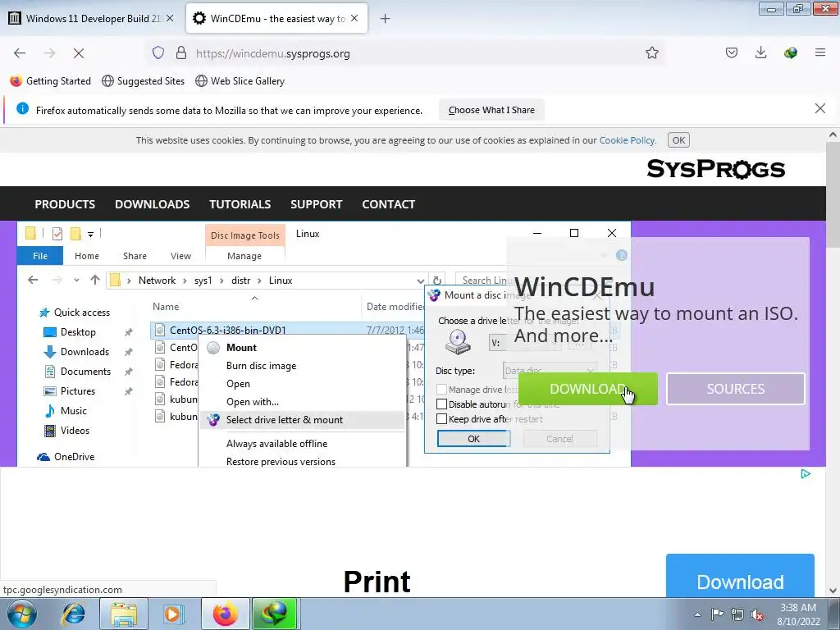Image resolution: width=840 pixels, height=630 pixels.
Task: Open the DOWNLOADS navigation item
Action: pos(152,204)
